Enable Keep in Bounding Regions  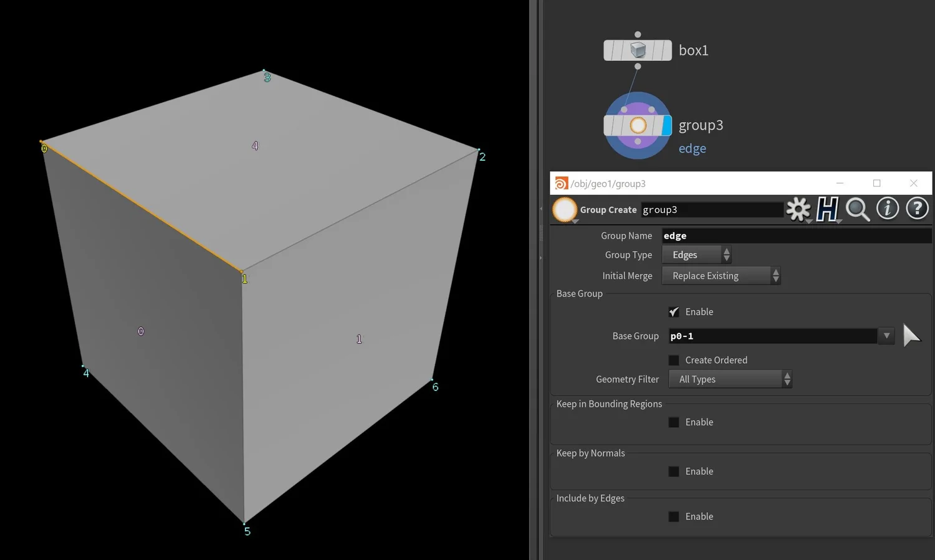coord(674,422)
